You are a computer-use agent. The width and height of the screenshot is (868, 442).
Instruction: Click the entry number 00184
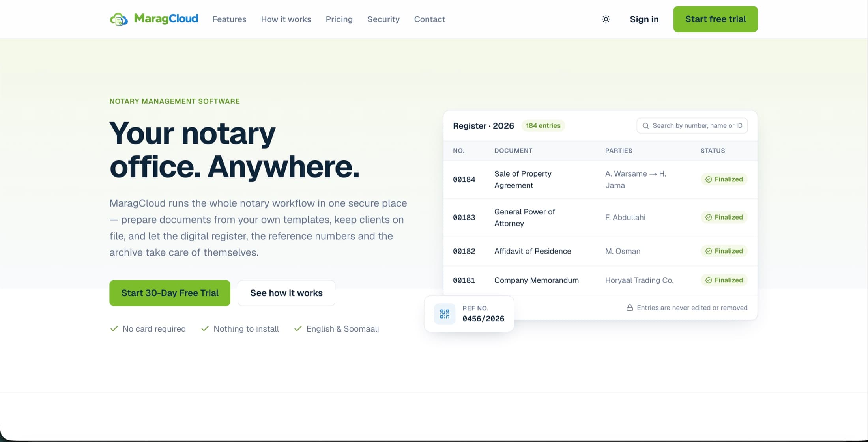click(x=464, y=179)
